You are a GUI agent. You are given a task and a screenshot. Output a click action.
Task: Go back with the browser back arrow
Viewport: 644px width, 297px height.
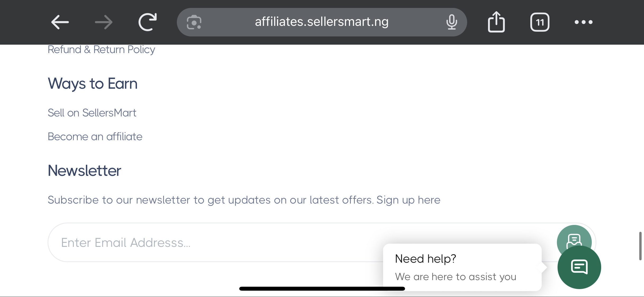60,22
